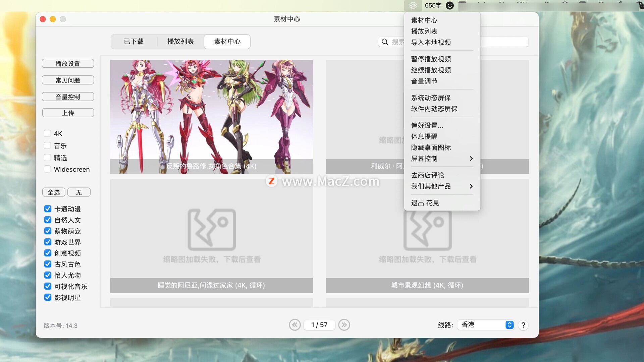The width and height of the screenshot is (644, 362).
Task: Click the 1 / 57 page number field
Action: [319, 325]
